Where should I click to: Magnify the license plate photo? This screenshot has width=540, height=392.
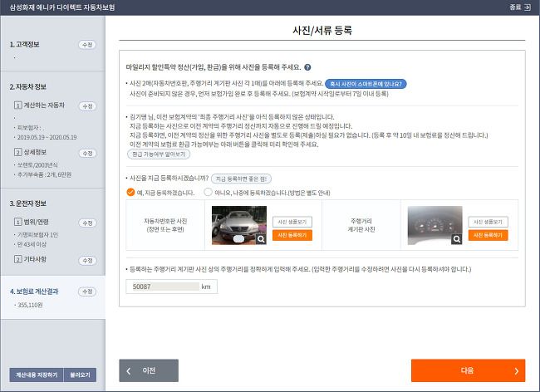coord(261,239)
